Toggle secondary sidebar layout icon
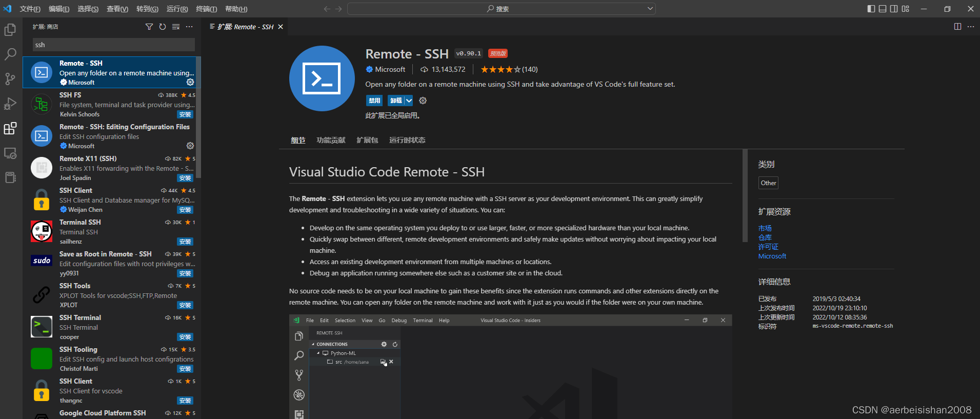 click(894, 9)
